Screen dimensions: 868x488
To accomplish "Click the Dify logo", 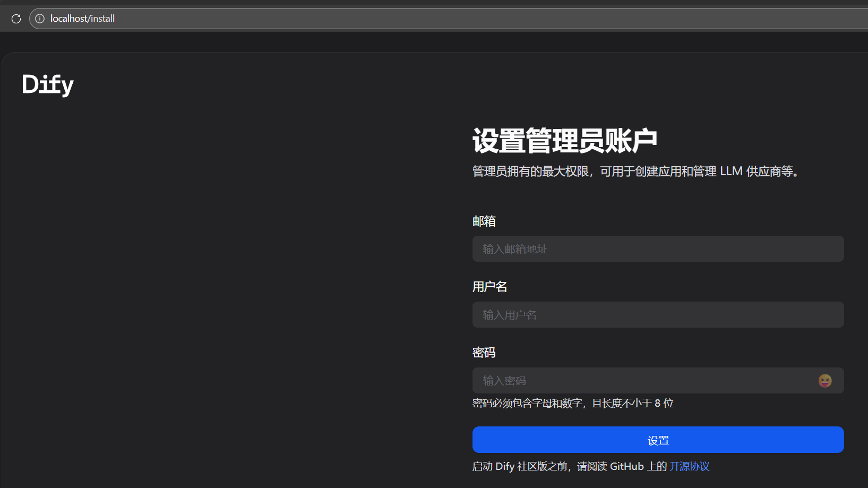I will 48,84.
